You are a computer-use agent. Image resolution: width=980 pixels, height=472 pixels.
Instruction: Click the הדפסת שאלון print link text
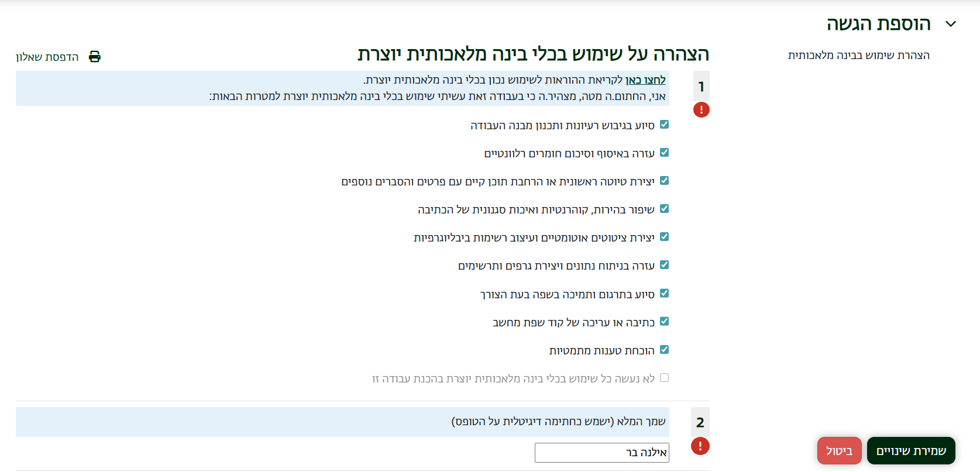click(47, 57)
